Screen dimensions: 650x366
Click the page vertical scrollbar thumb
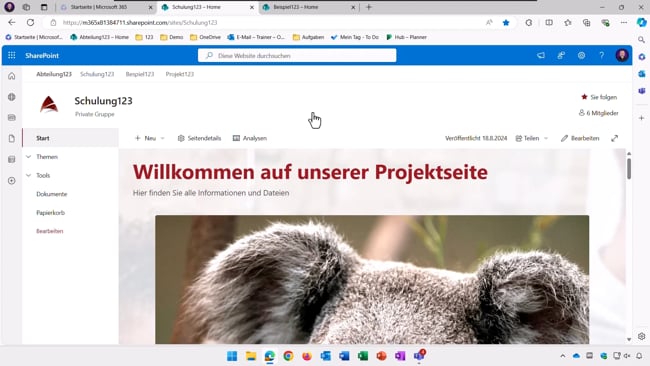pos(628,168)
